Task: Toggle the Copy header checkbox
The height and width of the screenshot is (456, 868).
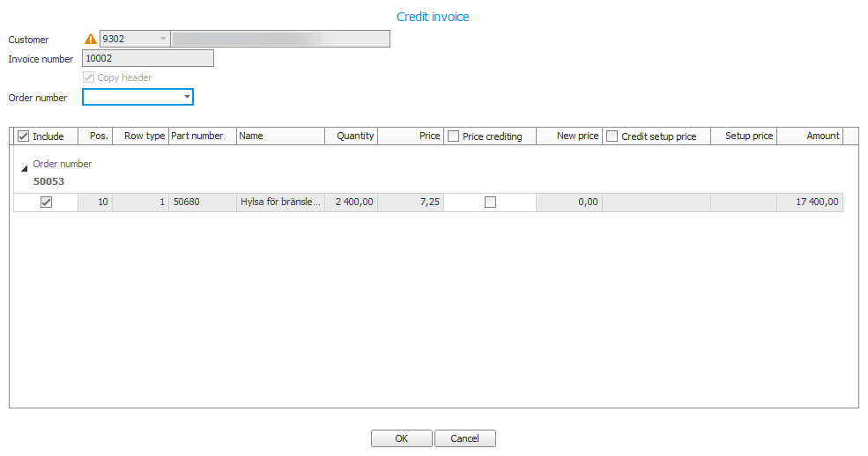Action: click(x=88, y=77)
